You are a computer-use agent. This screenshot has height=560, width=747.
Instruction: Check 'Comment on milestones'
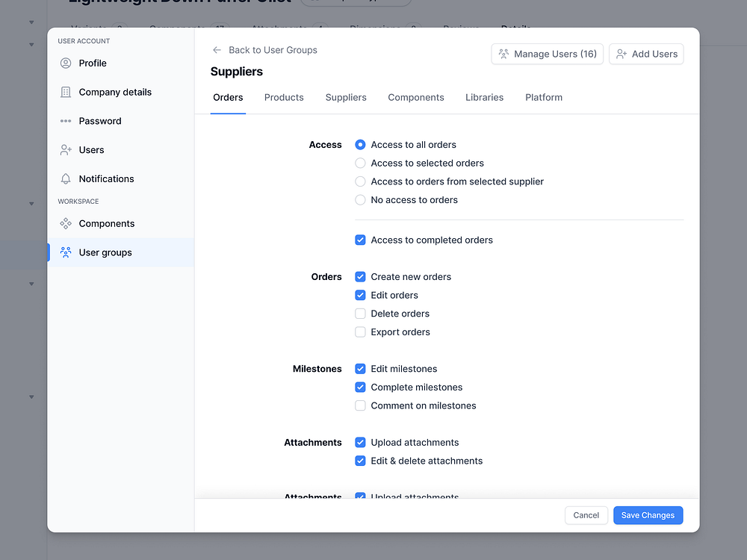click(360, 405)
